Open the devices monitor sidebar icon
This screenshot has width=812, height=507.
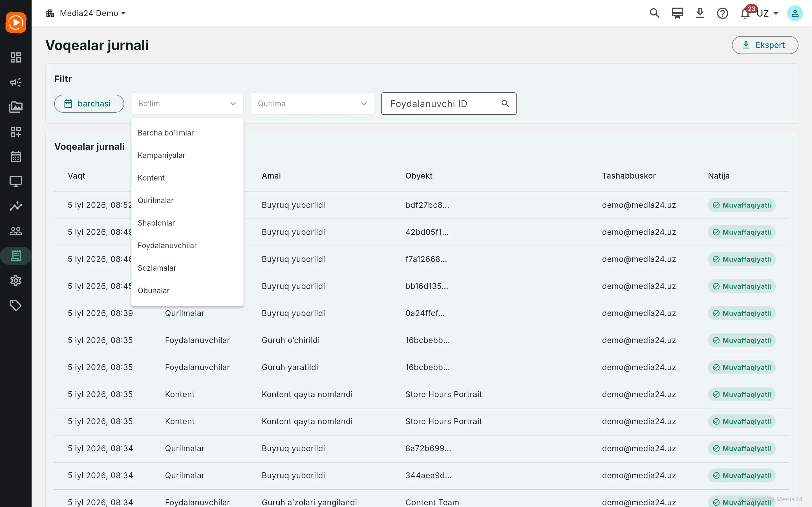click(16, 181)
